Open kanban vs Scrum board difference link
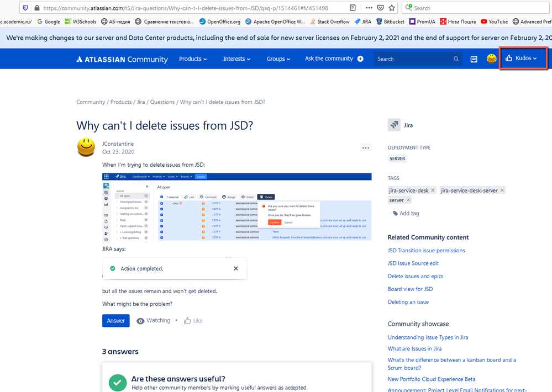Screen dimensions: 552x392 pyautogui.click(x=452, y=364)
